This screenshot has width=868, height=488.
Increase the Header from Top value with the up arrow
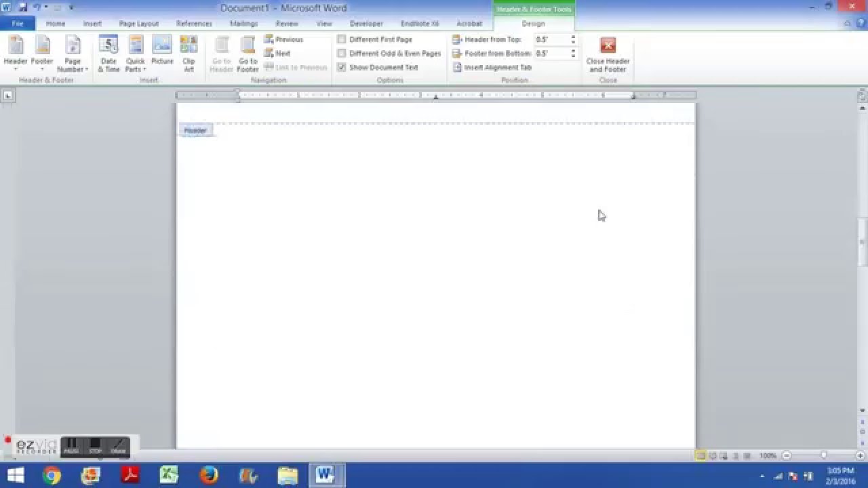click(573, 37)
